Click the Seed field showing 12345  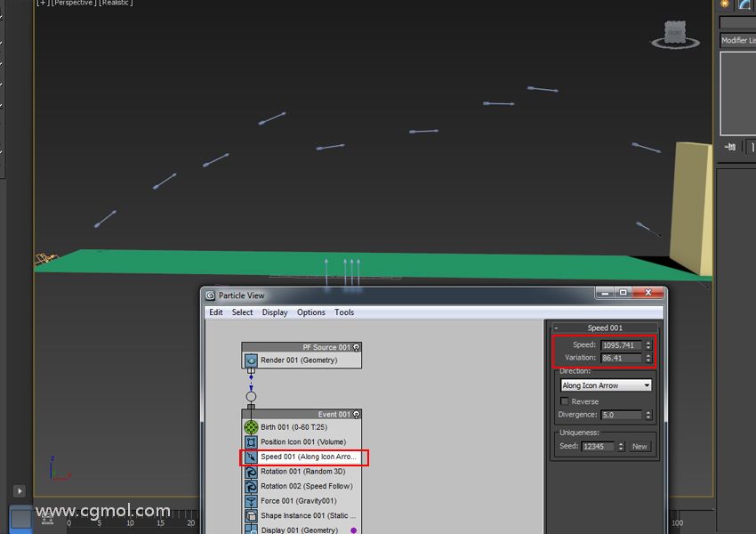599,447
